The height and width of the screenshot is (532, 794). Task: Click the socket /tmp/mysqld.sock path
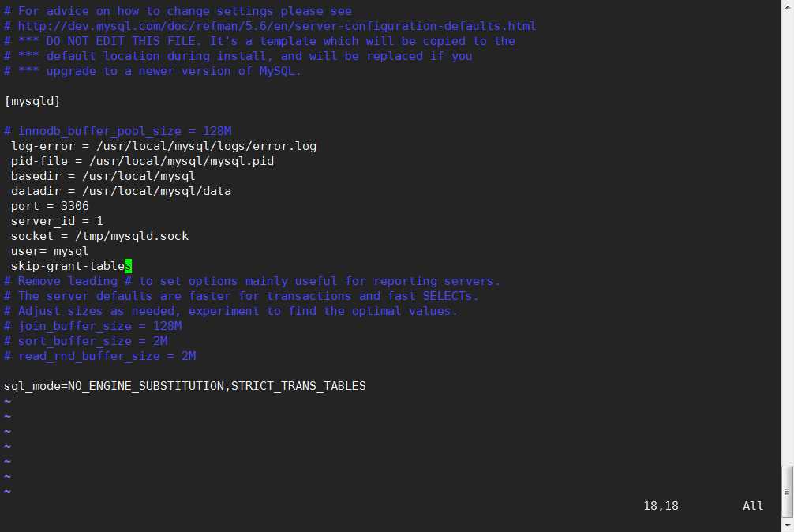tap(132, 236)
